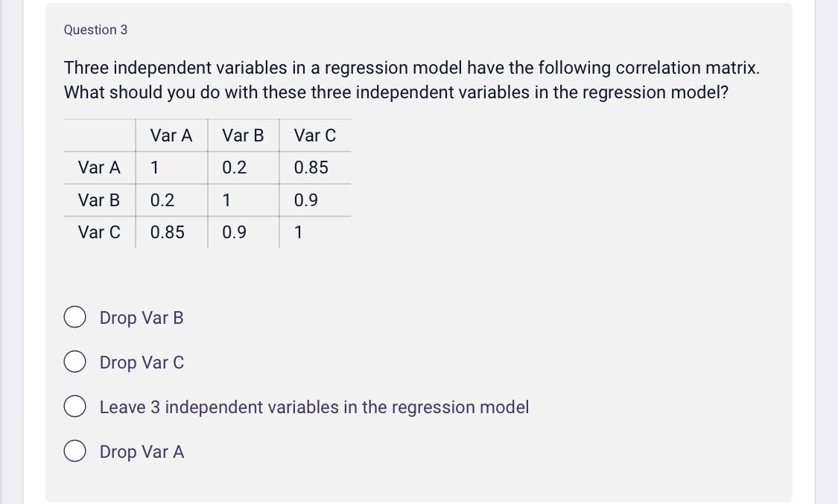This screenshot has width=838, height=504.
Task: Click the "Leave 3 independent variables" text
Action: click(314, 406)
